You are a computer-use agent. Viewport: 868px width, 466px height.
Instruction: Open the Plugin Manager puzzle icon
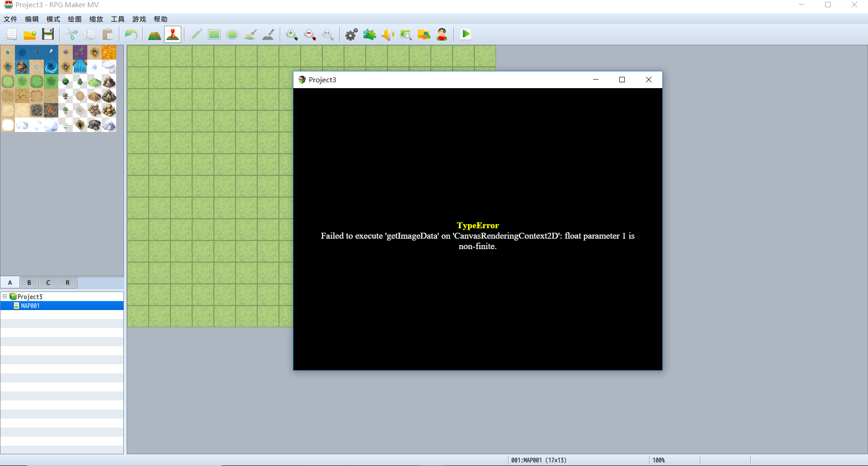370,34
